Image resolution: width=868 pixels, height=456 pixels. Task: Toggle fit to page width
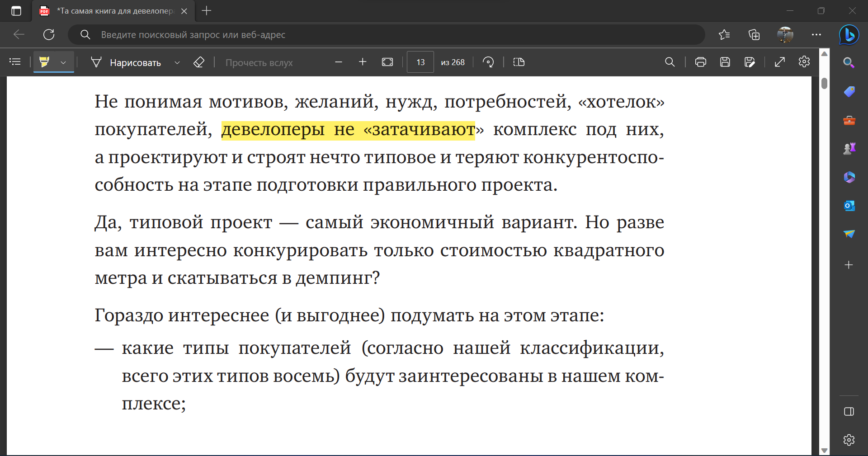(x=387, y=62)
